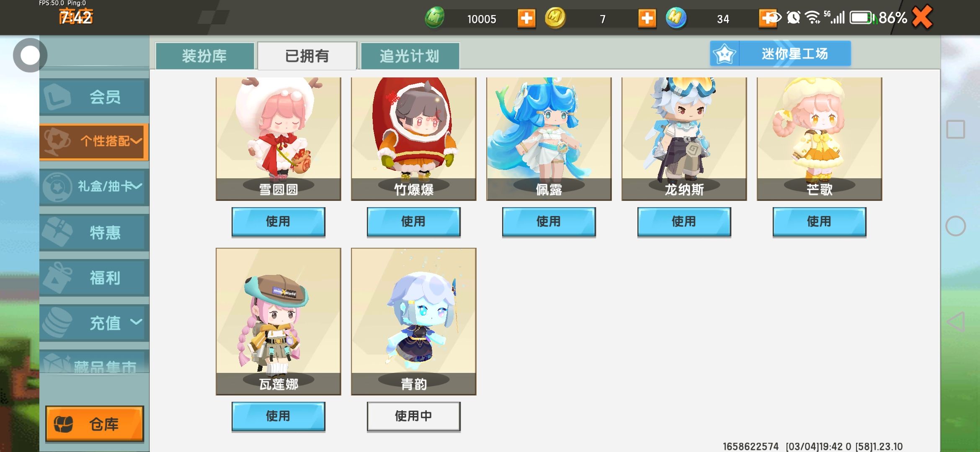Open the 会员 membership sidebar item

94,97
